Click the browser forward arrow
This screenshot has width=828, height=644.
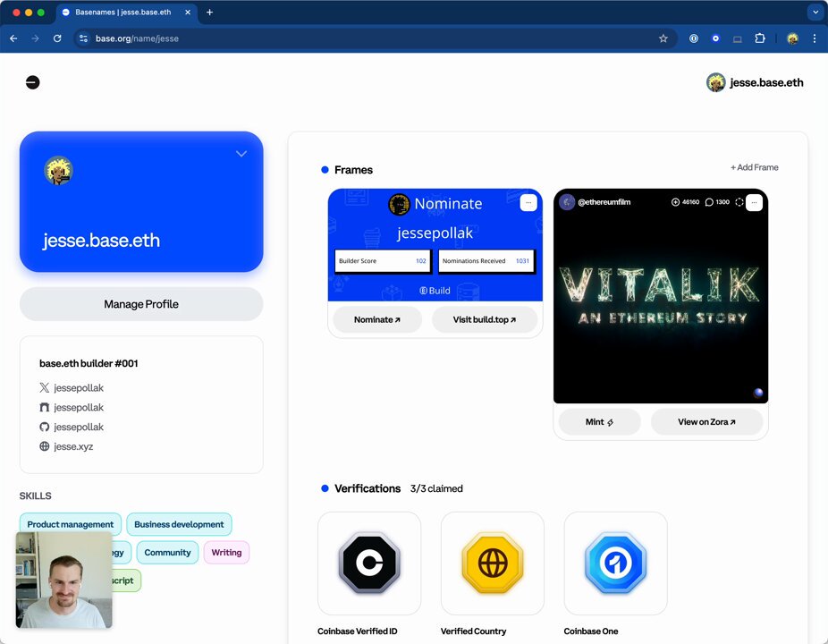tap(36, 38)
